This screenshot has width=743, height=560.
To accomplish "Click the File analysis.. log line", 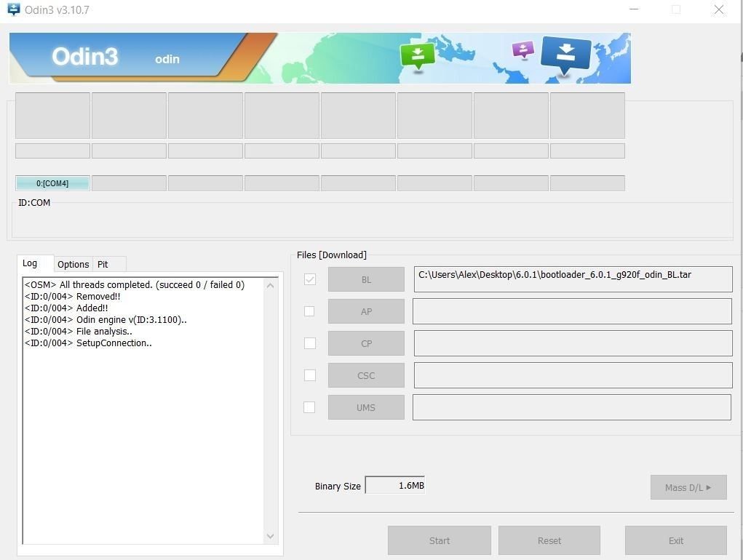I will tap(78, 332).
